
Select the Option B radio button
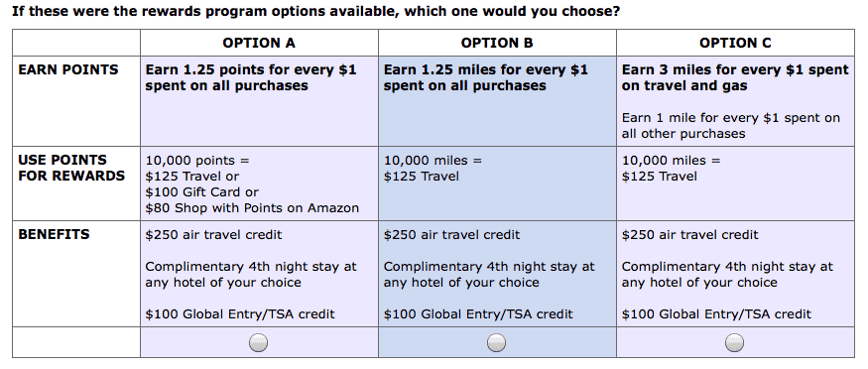[x=497, y=342]
